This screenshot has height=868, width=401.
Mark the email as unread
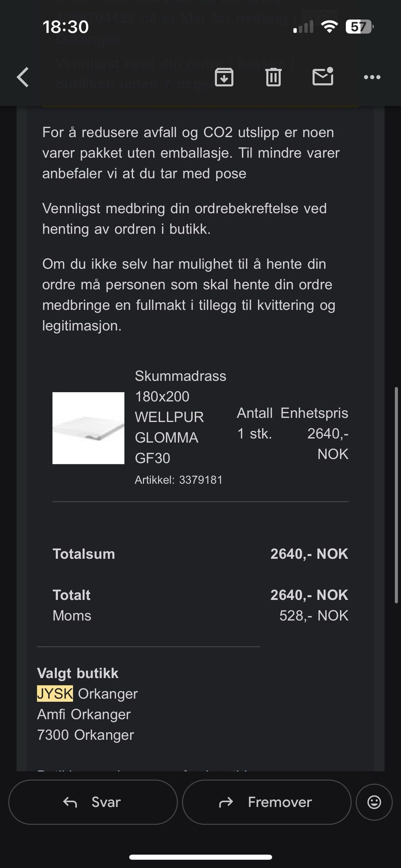323,76
